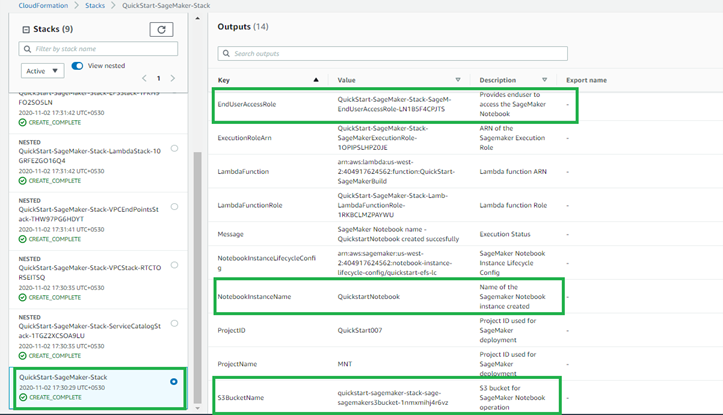The width and height of the screenshot is (723, 415).
Task: Click the Description column header
Action: [498, 80]
